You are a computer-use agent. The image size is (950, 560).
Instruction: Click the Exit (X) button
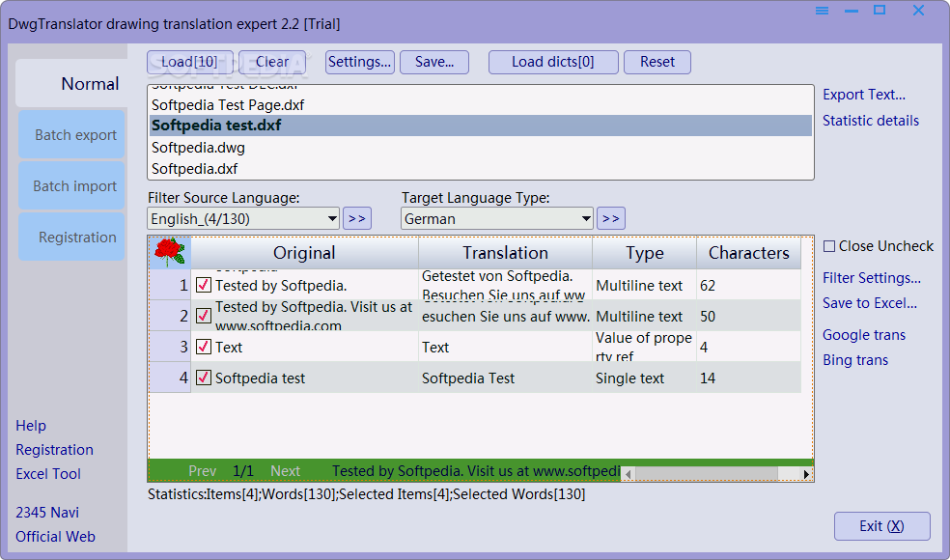pyautogui.click(x=882, y=526)
